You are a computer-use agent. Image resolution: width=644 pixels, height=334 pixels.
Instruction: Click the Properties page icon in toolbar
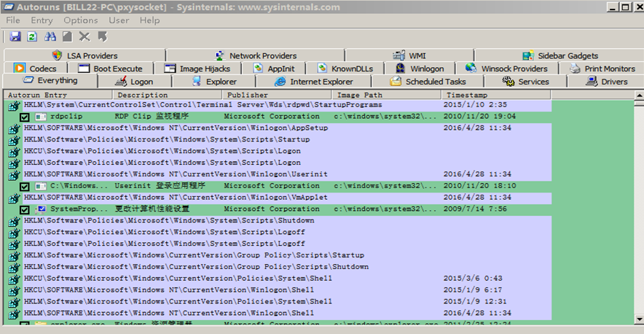coord(67,36)
